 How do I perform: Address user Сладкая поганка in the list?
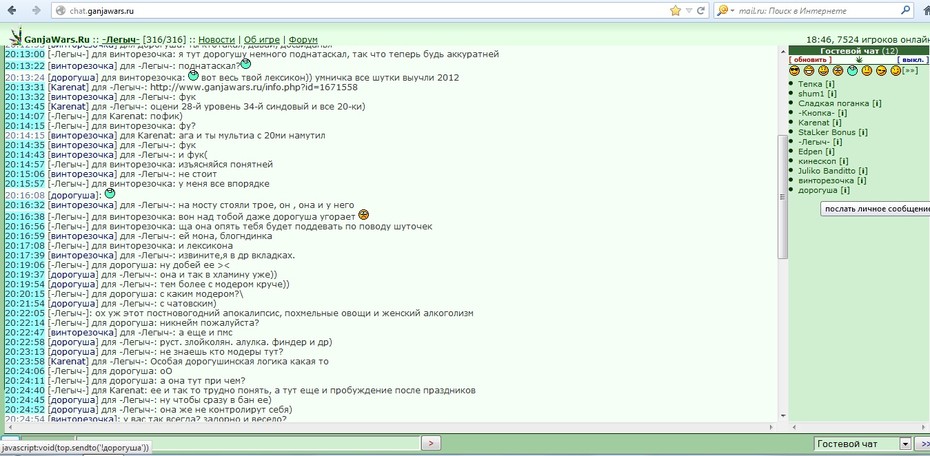(834, 103)
